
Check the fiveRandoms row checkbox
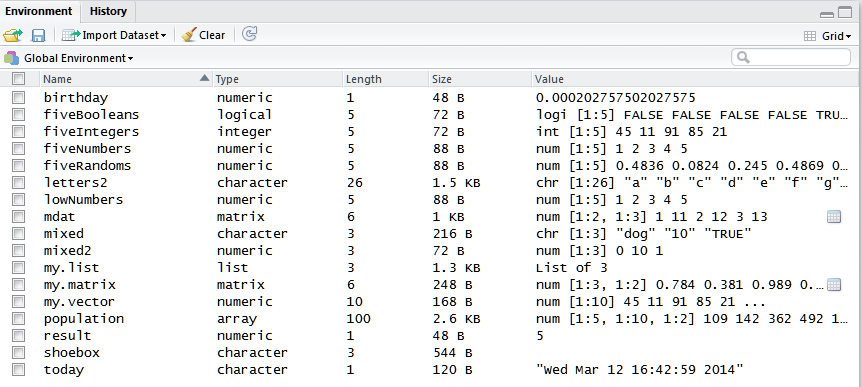tap(18, 165)
